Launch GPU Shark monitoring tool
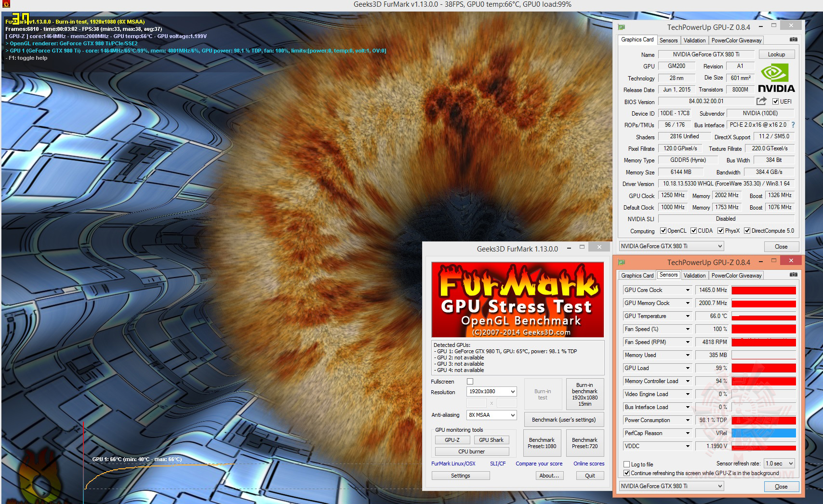The width and height of the screenshot is (823, 504). (491, 440)
